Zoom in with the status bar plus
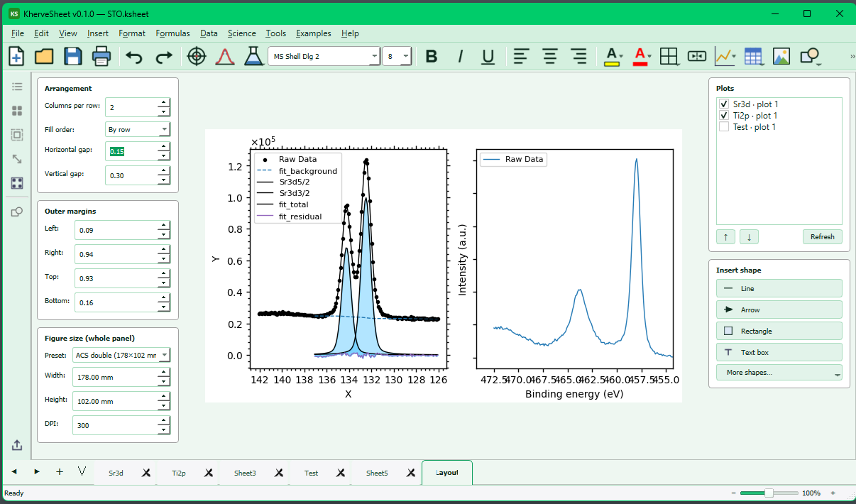This screenshot has height=504, width=856. pyautogui.click(x=833, y=493)
